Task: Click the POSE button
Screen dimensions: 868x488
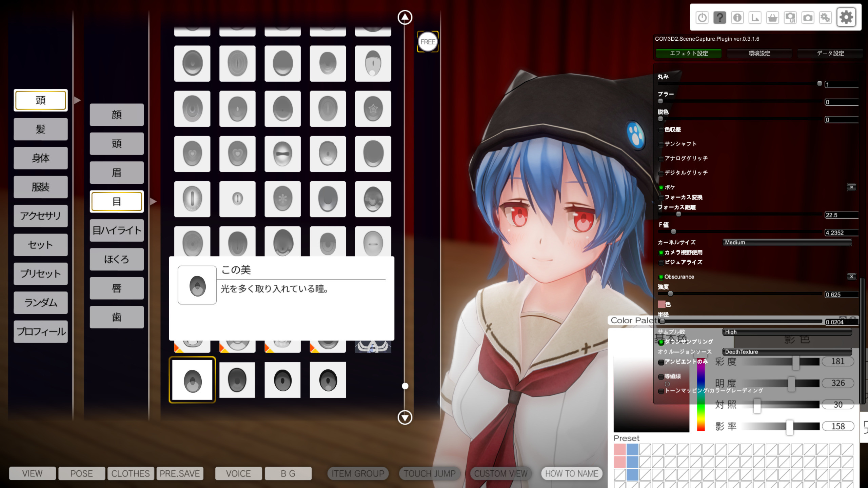Action: click(x=81, y=473)
